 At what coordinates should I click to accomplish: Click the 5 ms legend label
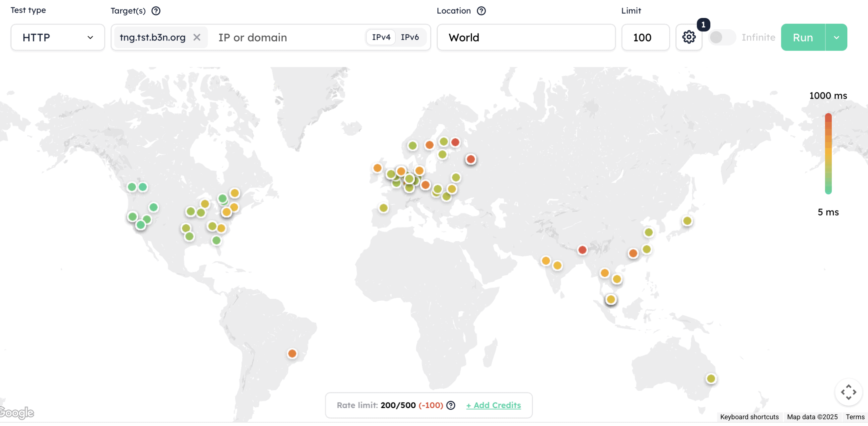pos(828,212)
